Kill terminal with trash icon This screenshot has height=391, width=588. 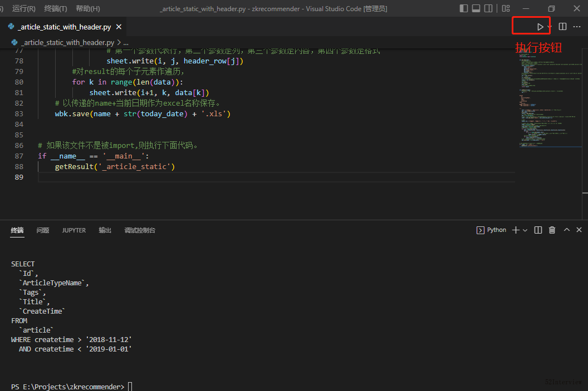tap(552, 230)
